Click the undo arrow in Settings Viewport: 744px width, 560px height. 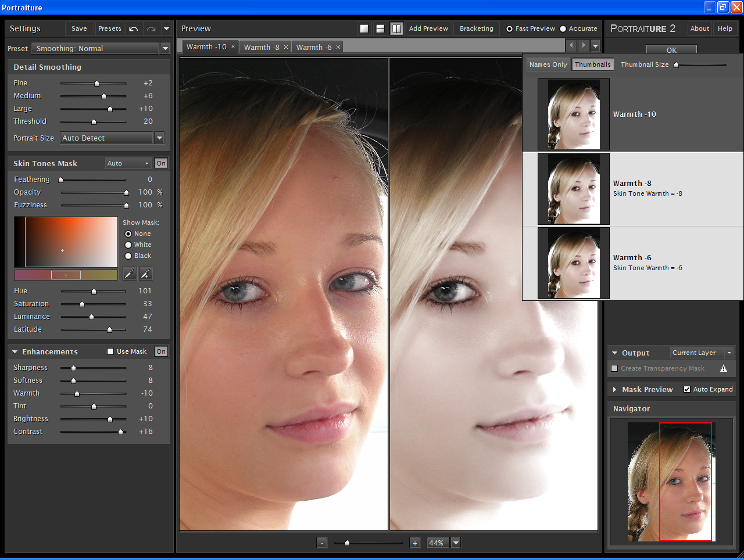(133, 28)
